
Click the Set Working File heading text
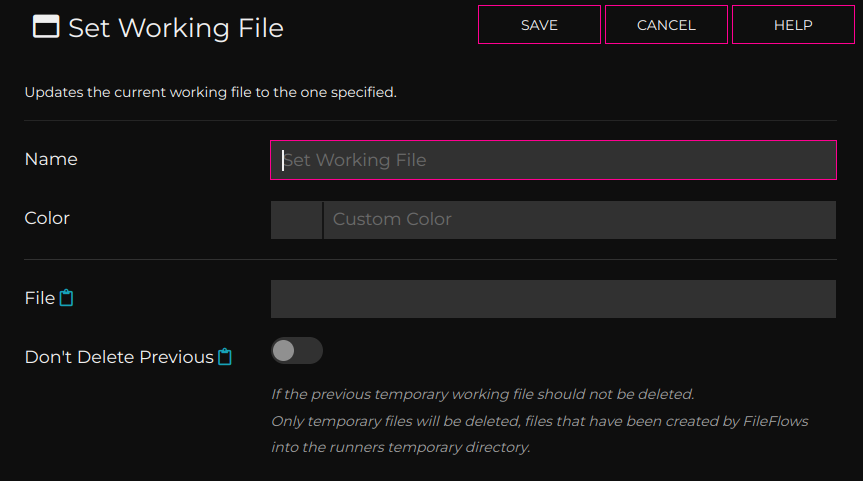[176, 28]
